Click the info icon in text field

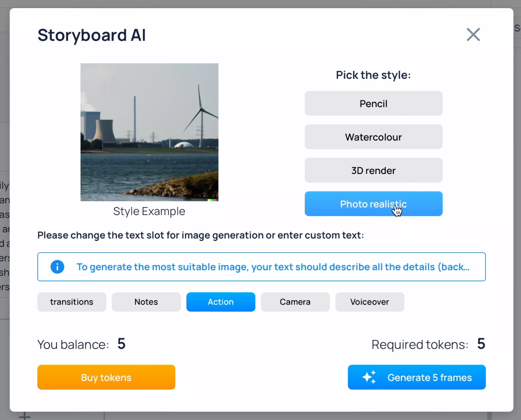click(x=57, y=266)
